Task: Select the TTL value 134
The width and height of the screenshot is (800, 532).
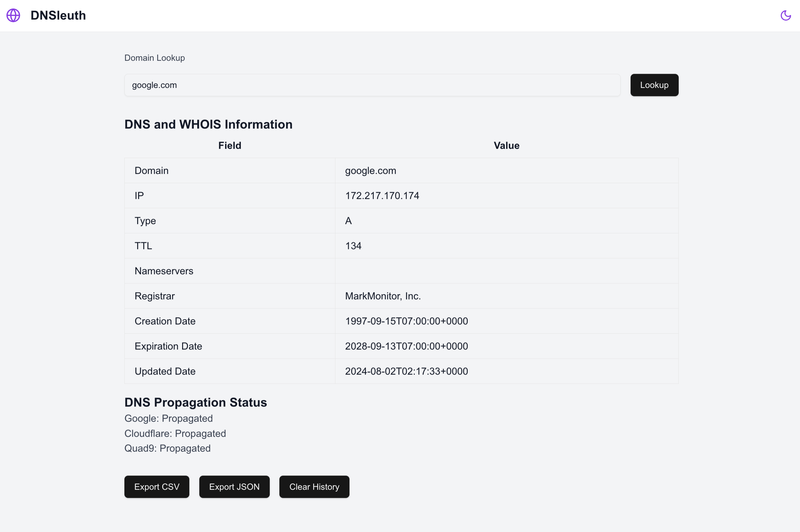Action: coord(353,246)
